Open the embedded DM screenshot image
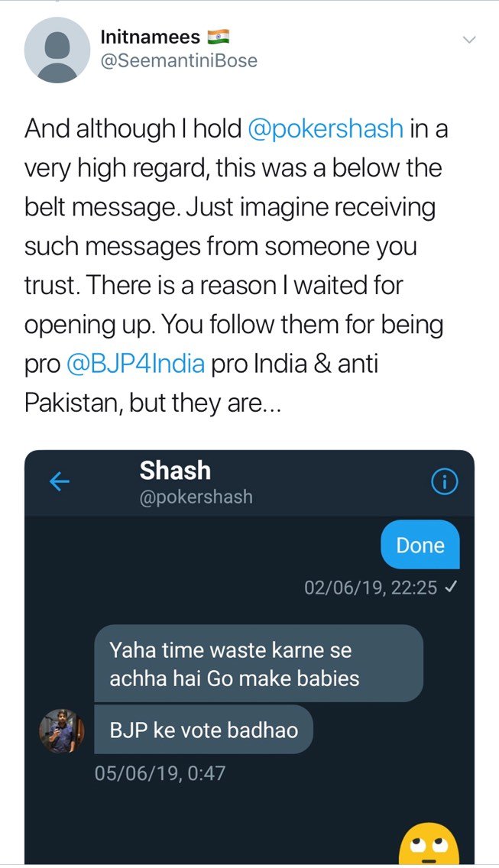 pyautogui.click(x=249, y=657)
